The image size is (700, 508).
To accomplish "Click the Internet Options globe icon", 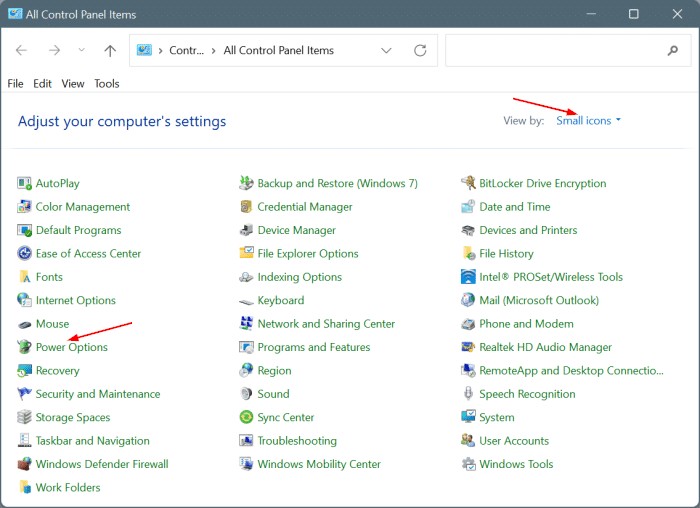I will pos(24,300).
